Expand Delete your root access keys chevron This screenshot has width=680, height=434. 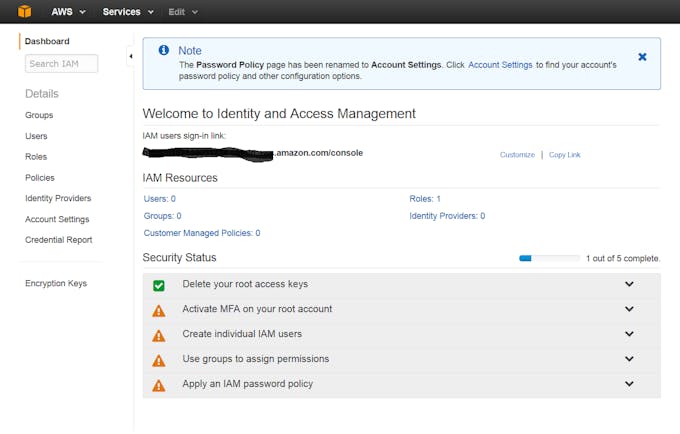coord(629,284)
